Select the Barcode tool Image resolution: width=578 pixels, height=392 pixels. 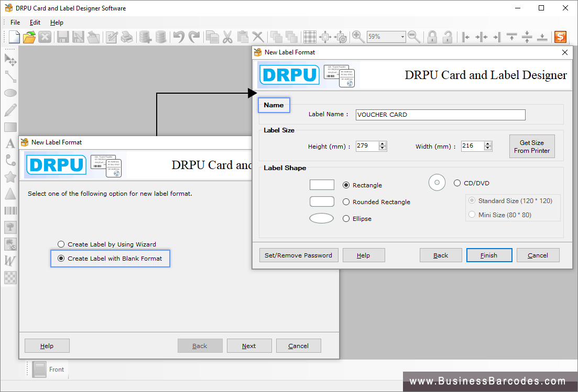pyautogui.click(x=10, y=210)
